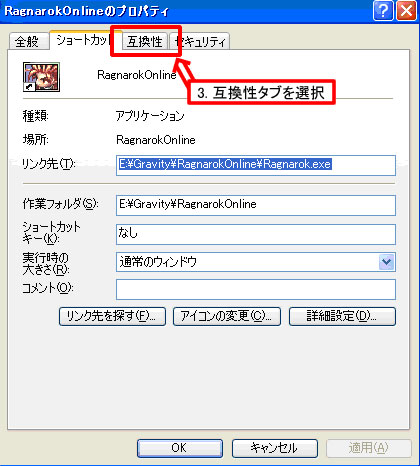Confirm with the OK button
420x466 pixels.
(180, 448)
